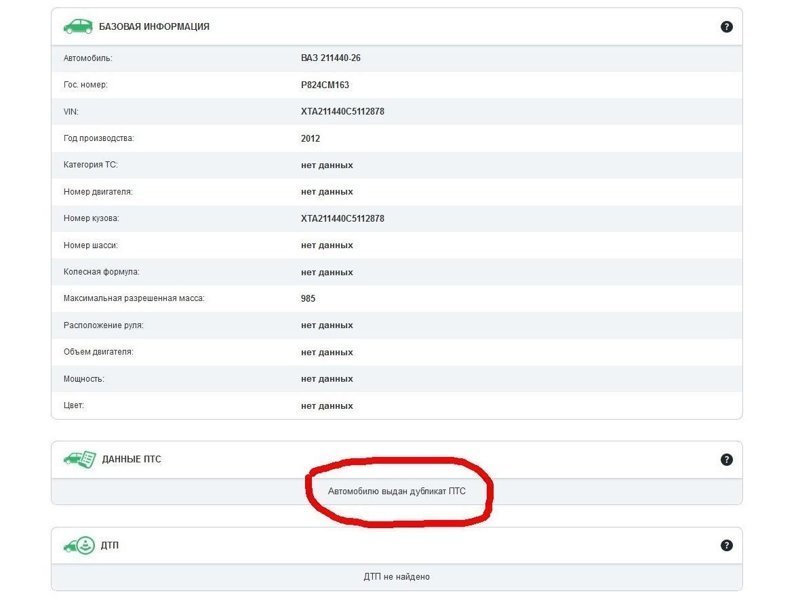This screenshot has height=600, width=800.
Task: Select the car model value ВАЗ 211440-26
Action: (x=331, y=58)
